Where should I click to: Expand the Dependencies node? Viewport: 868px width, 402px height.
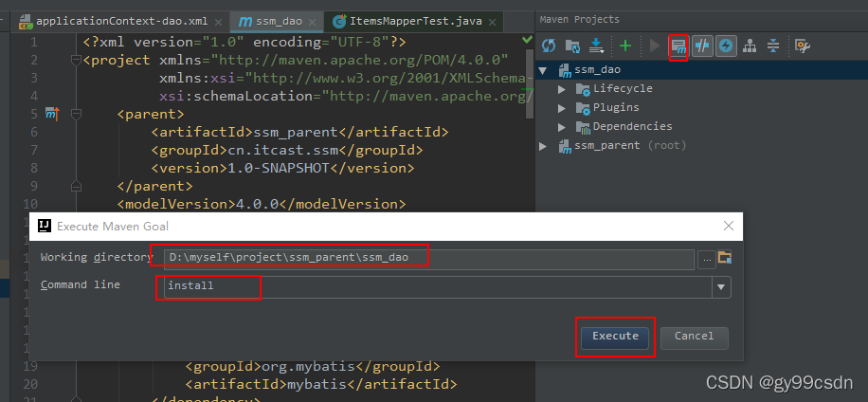click(x=562, y=127)
